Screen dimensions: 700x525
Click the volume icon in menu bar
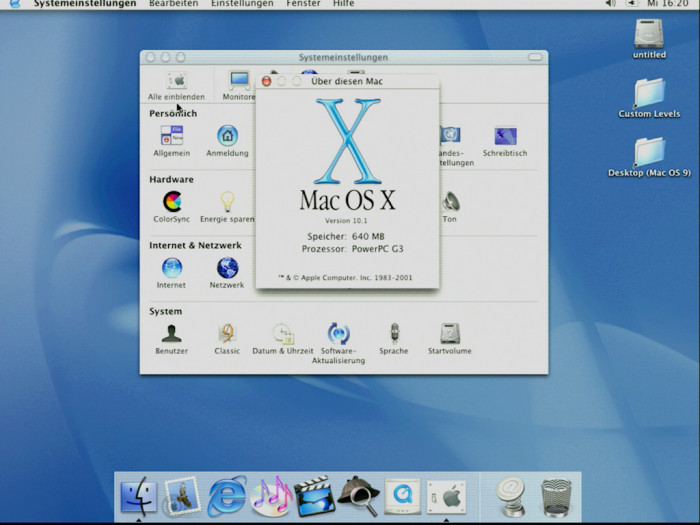(610, 4)
